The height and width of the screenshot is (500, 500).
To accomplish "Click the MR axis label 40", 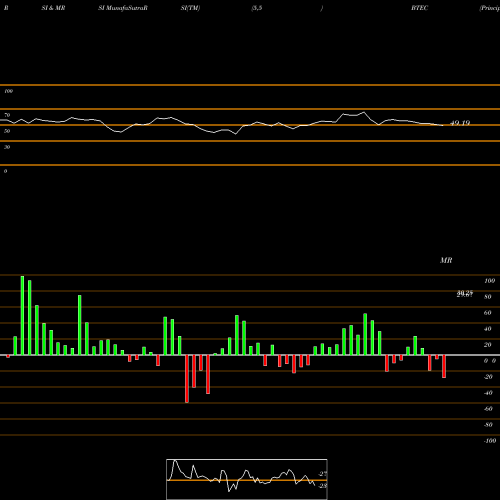I will (x=488, y=329).
